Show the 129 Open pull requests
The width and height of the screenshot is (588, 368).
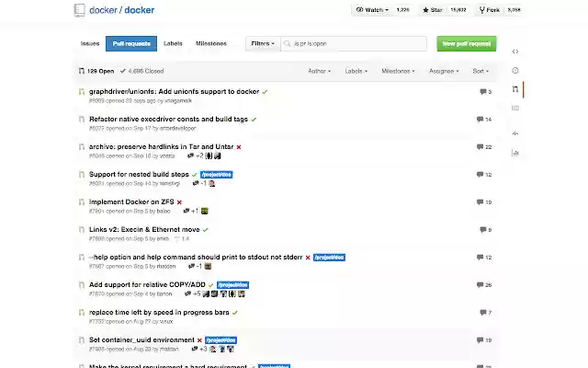(96, 71)
